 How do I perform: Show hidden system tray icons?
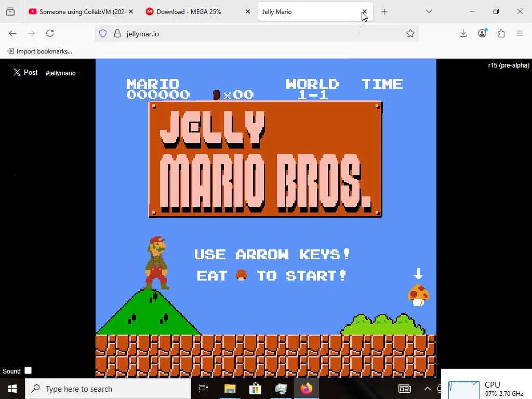(x=428, y=389)
